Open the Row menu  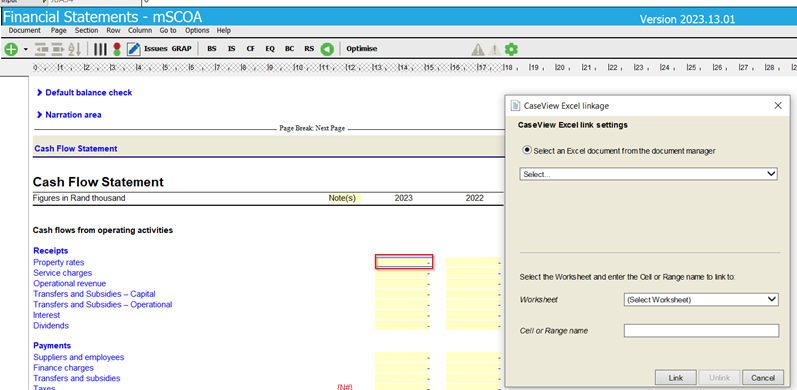[113, 31]
